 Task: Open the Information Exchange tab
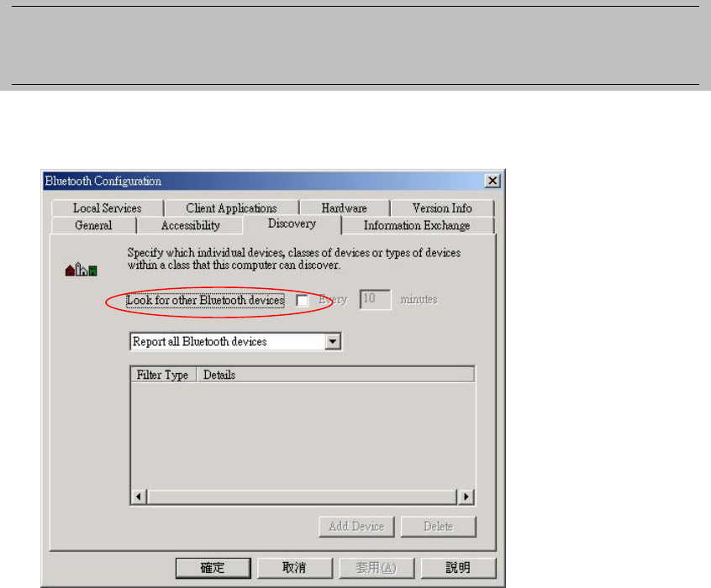tap(417, 225)
